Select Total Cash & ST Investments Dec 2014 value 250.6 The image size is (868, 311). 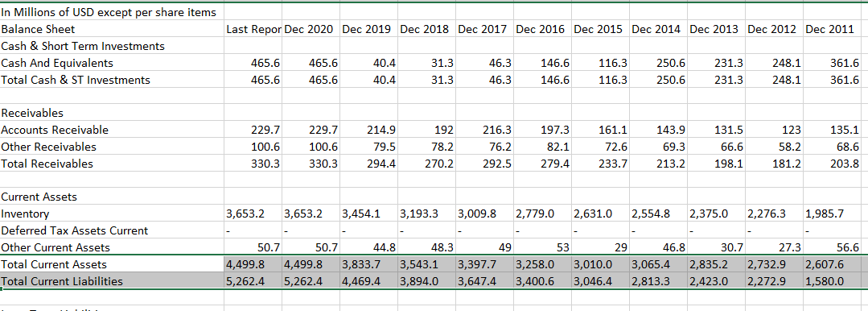658,80
